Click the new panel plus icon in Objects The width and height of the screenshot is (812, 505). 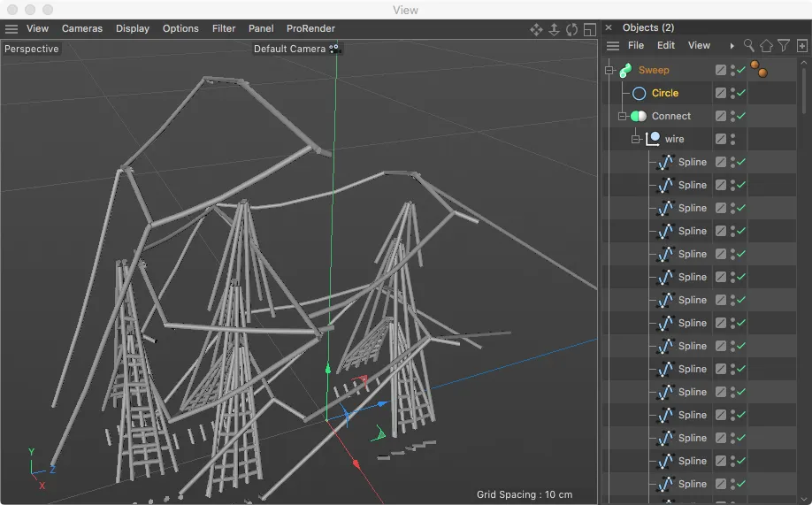tap(801, 45)
